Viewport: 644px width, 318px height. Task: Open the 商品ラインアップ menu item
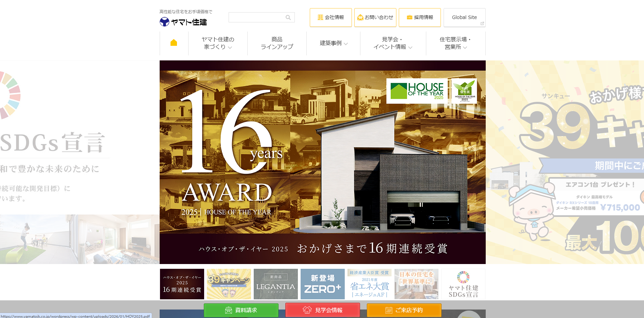pyautogui.click(x=277, y=43)
